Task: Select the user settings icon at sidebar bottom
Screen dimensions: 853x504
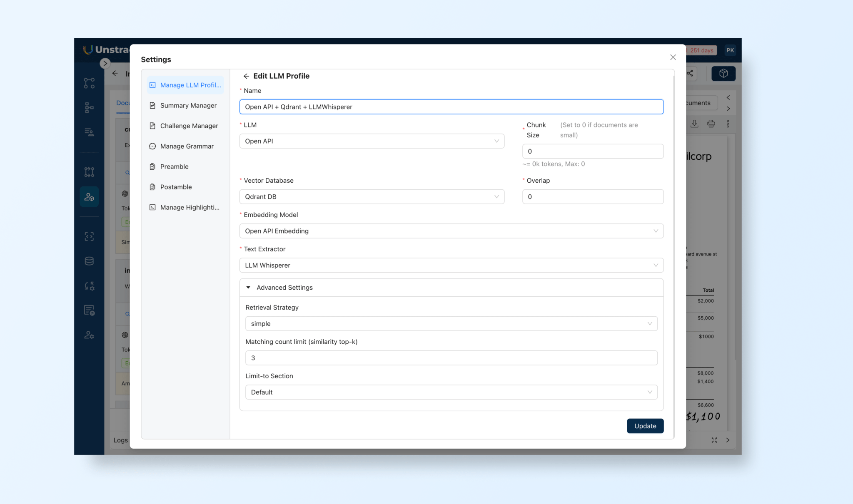Action: pyautogui.click(x=89, y=335)
